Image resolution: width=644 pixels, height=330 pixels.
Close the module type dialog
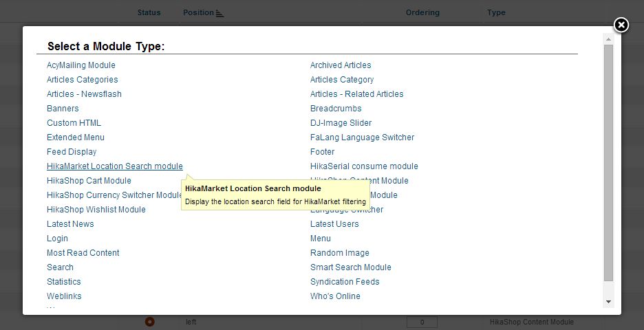[621, 25]
